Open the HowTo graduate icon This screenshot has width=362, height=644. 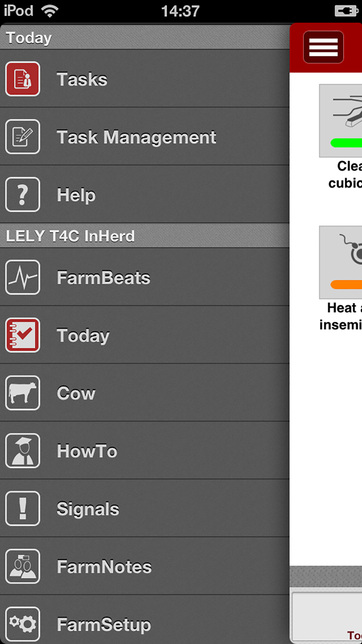click(22, 451)
